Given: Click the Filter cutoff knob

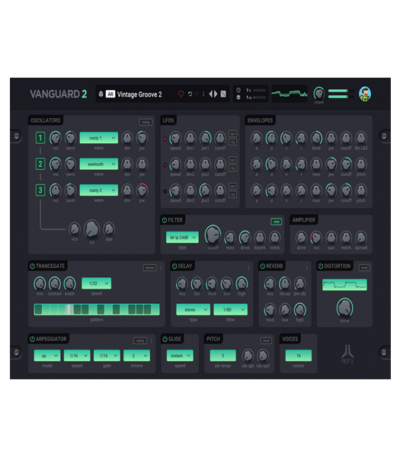Looking at the screenshot, I should [213, 235].
